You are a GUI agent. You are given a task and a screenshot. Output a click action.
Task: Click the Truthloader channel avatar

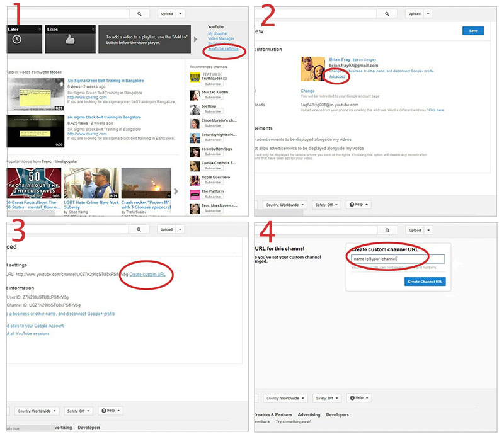point(195,77)
